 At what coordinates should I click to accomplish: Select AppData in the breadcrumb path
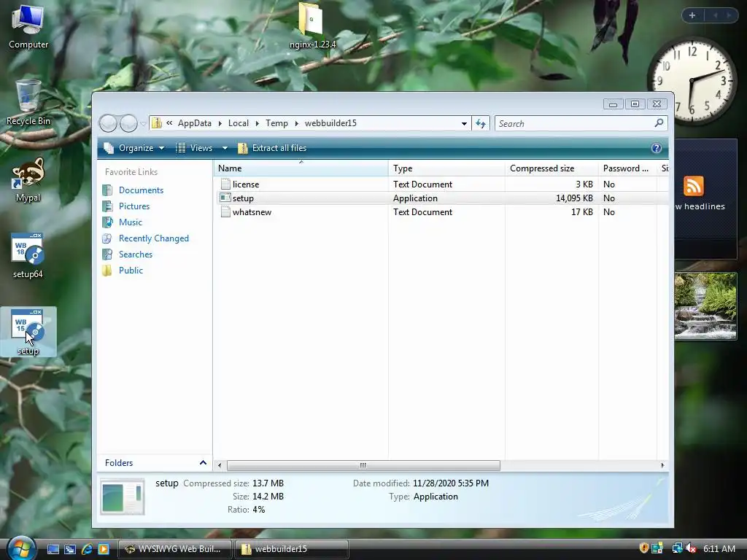(194, 123)
